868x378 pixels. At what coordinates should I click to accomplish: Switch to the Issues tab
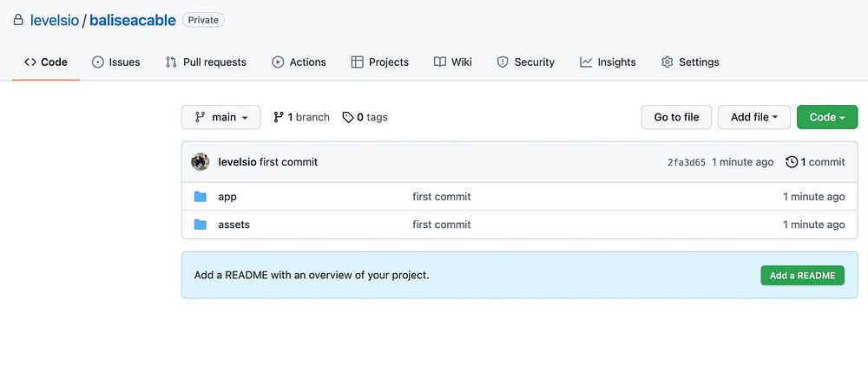(x=116, y=62)
